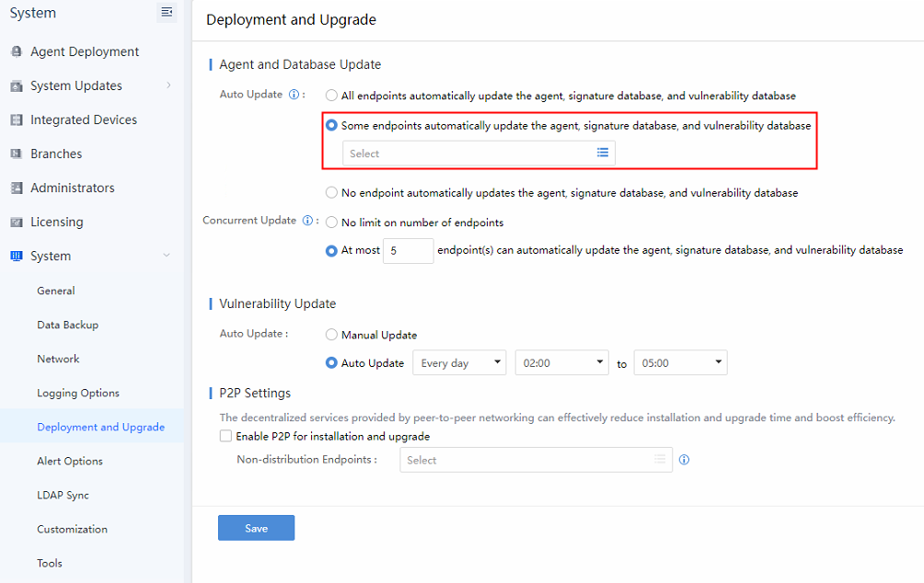Click the info icon beside Concurrent Update

tap(306, 221)
